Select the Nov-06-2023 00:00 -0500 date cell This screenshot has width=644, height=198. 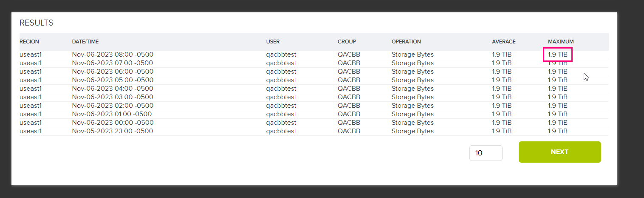click(113, 123)
